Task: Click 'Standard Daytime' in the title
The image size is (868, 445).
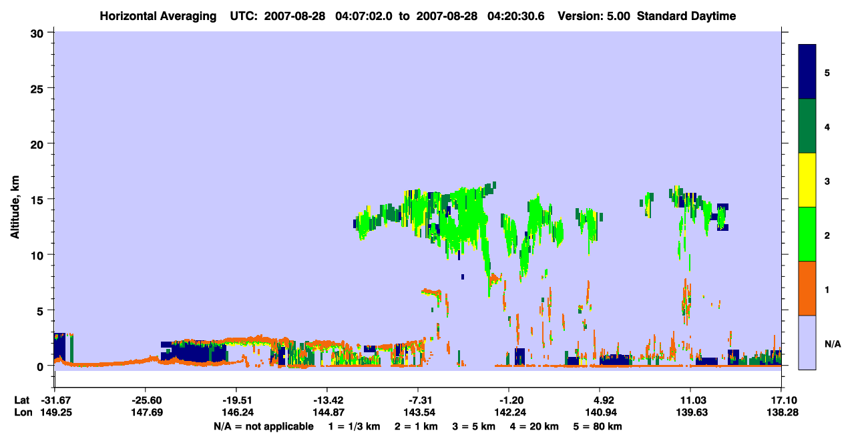Action: pyautogui.click(x=686, y=16)
